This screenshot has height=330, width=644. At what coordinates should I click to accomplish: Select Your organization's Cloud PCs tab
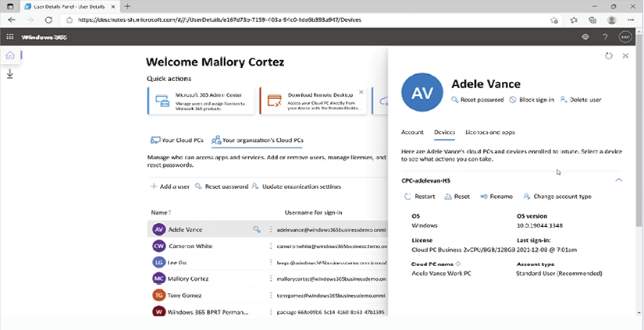(258, 140)
